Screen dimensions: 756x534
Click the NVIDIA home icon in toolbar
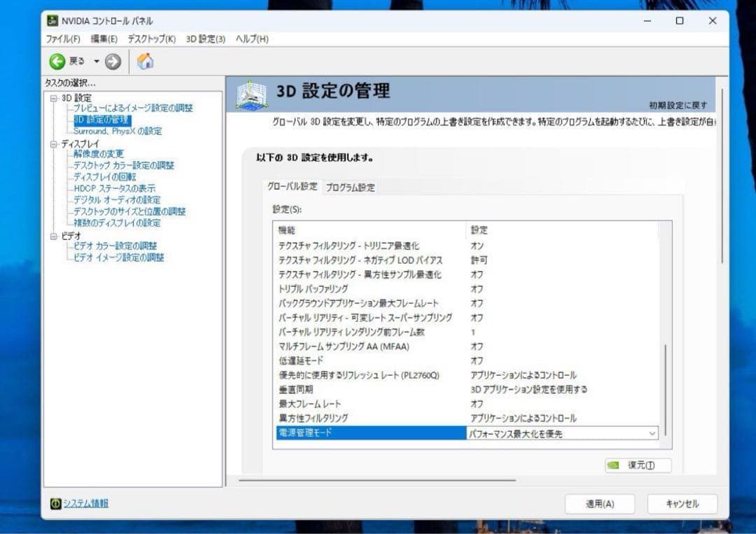click(x=146, y=62)
